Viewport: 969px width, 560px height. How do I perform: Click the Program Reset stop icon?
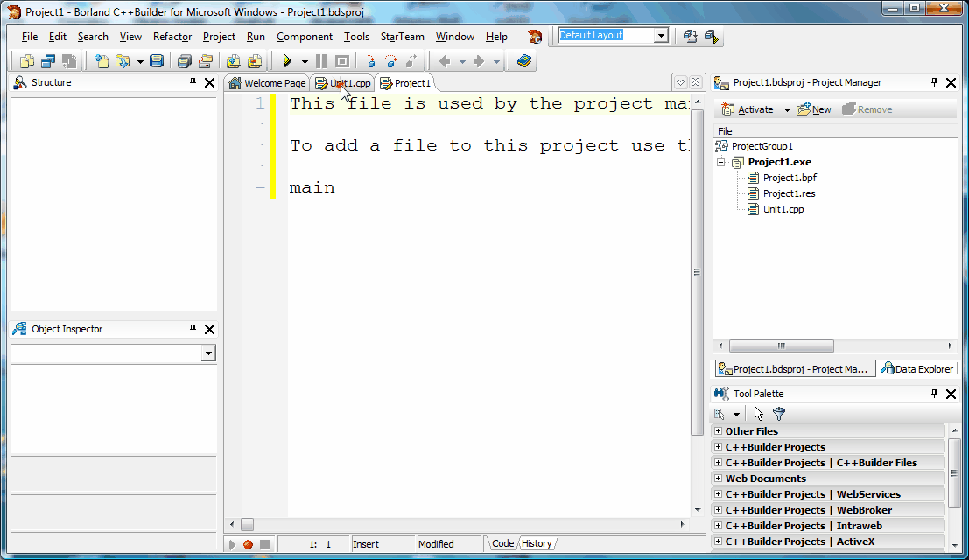coord(342,61)
